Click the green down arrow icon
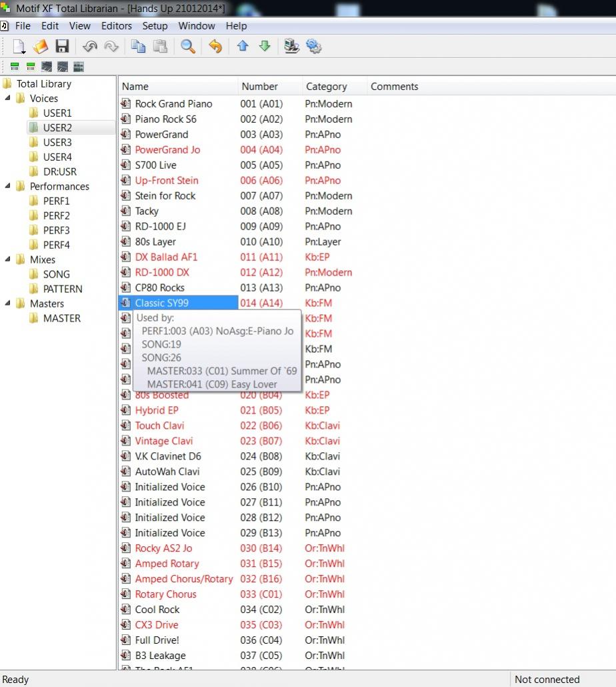The height and width of the screenshot is (687, 616). [265, 45]
